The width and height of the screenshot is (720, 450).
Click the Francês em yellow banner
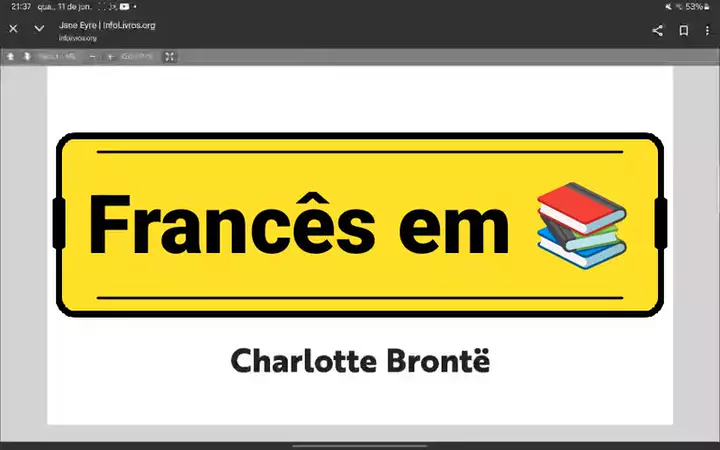point(300,223)
